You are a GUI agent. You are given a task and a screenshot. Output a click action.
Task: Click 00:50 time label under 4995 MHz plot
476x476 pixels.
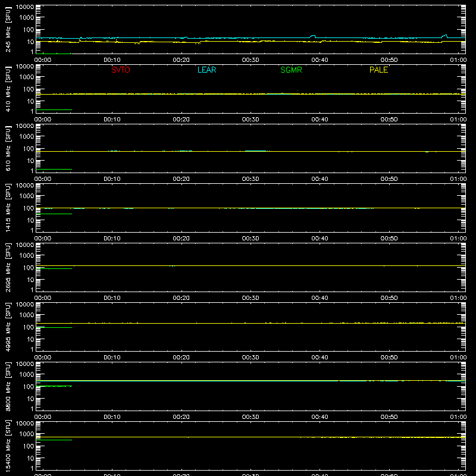click(389, 358)
